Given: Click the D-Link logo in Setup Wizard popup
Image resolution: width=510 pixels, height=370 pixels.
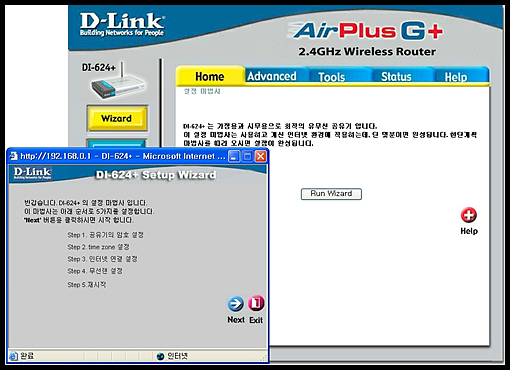Looking at the screenshot, I should tap(32, 173).
